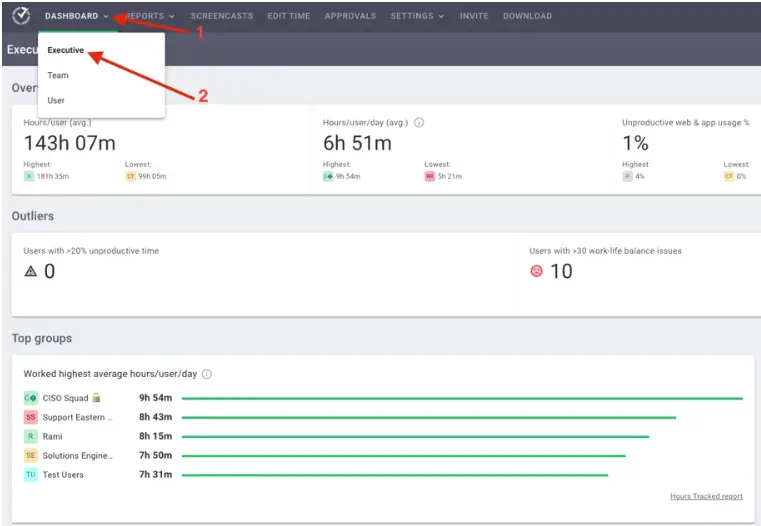Click the TU avatar for Test Users
761x526 pixels.
31,475
